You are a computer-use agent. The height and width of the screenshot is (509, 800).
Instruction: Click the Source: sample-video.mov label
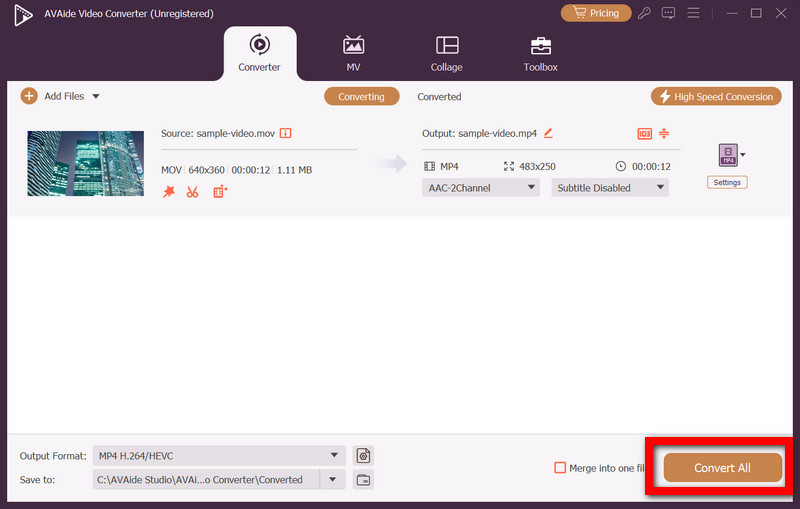(x=218, y=133)
